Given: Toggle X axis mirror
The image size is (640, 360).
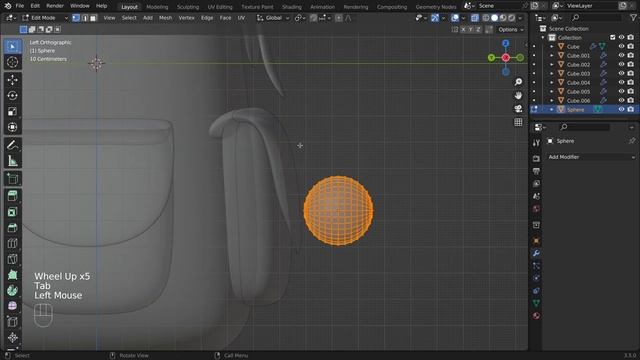Looking at the screenshot, I should click(x=463, y=29).
